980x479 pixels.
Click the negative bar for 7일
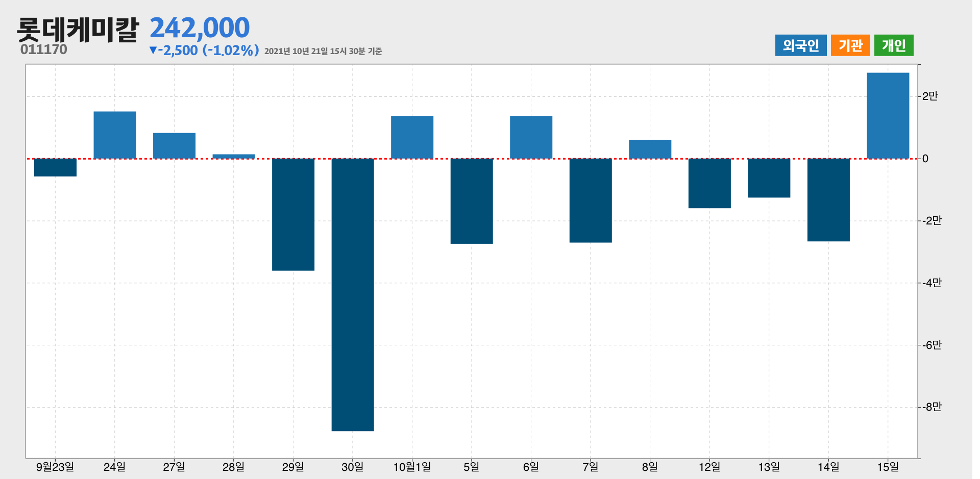point(591,200)
